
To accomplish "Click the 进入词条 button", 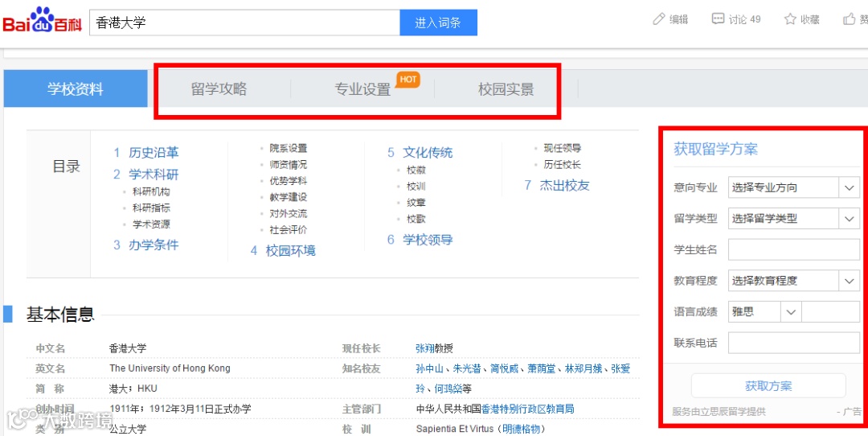I will pyautogui.click(x=439, y=23).
